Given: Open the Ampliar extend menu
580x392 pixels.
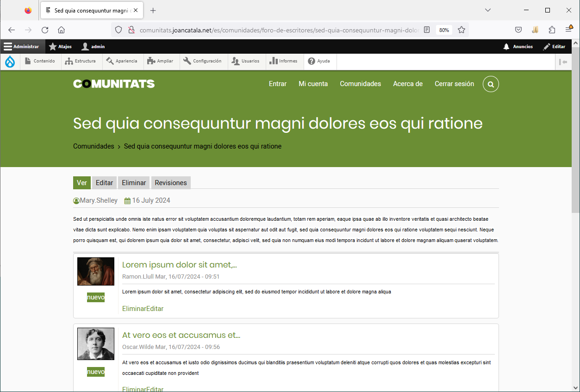Looking at the screenshot, I should point(161,61).
